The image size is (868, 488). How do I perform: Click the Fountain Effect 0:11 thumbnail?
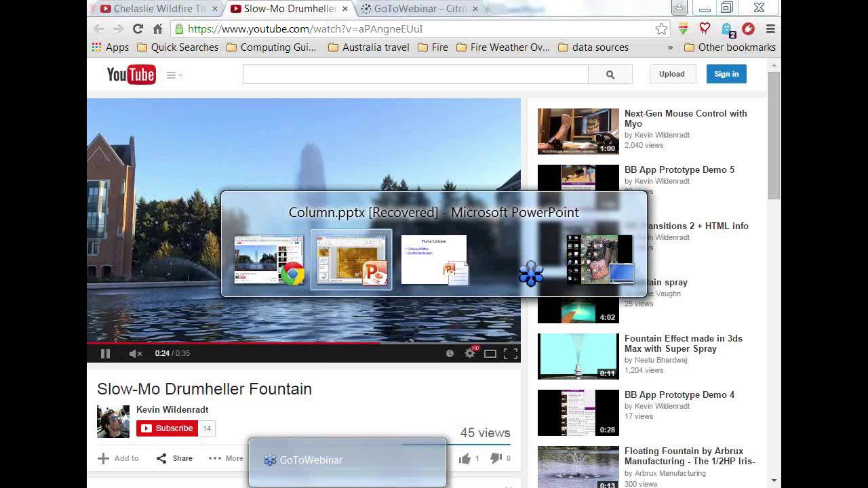(x=578, y=357)
